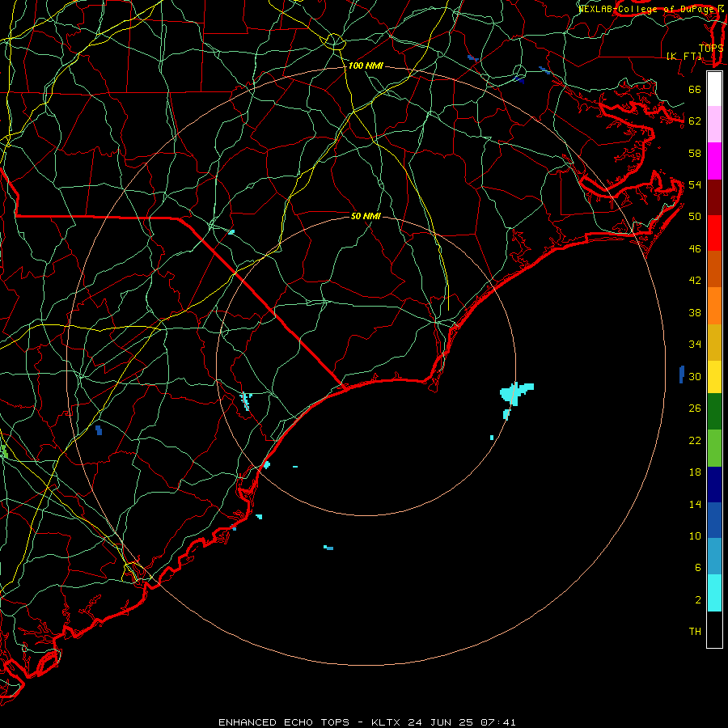Screen dimensions: 728x728
Task: Click the legend value "26"
Action: point(695,408)
